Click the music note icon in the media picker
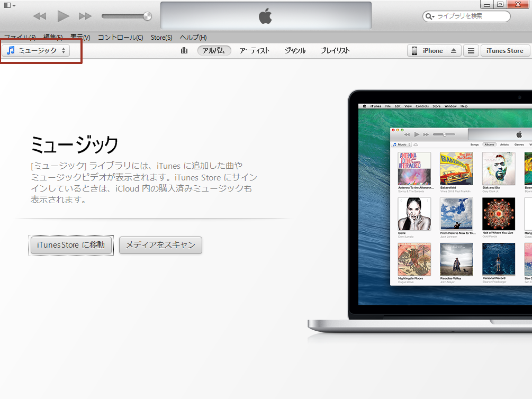The height and width of the screenshot is (399, 532). (12, 51)
